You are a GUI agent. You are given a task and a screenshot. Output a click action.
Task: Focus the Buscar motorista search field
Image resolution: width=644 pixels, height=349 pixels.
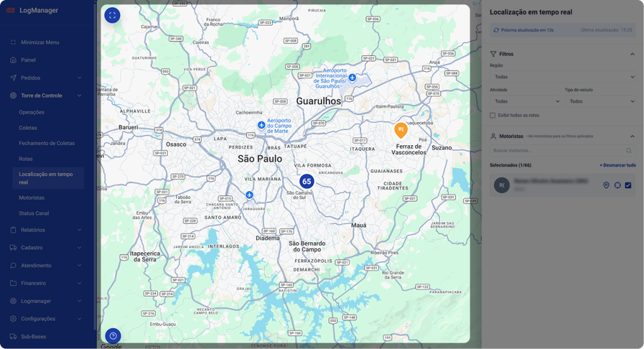563,151
